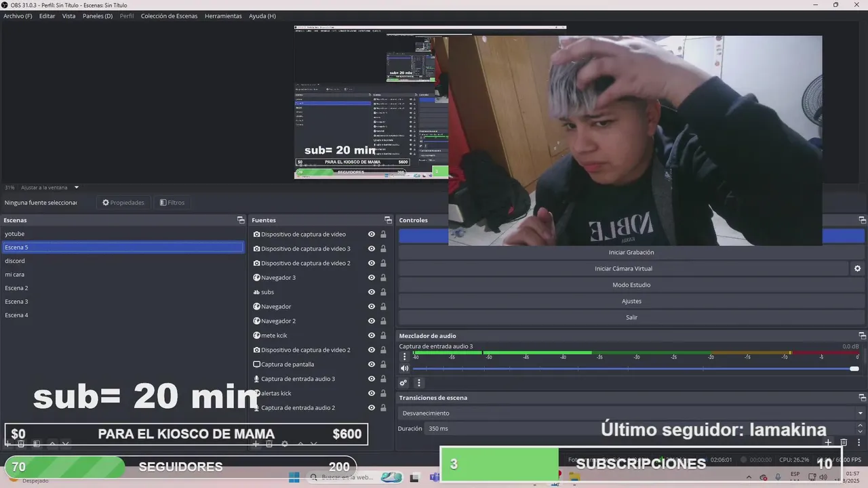Click microphone icon of Captura de entrada audio 3

pyautogui.click(x=257, y=379)
